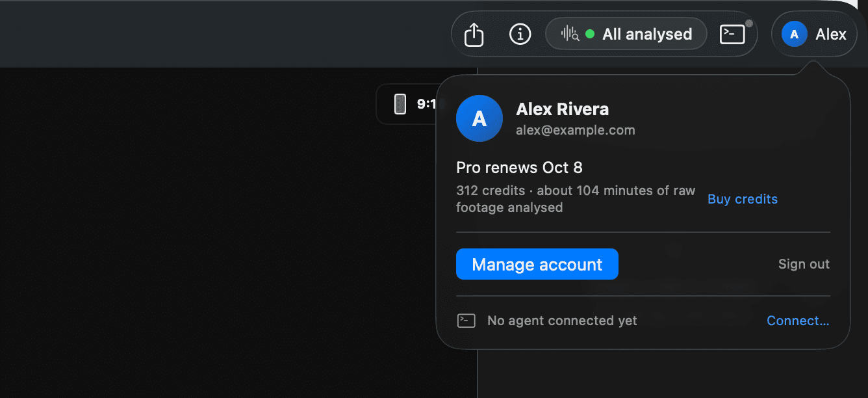868x398 pixels.
Task: Click the alex@example.com email text
Action: click(576, 130)
